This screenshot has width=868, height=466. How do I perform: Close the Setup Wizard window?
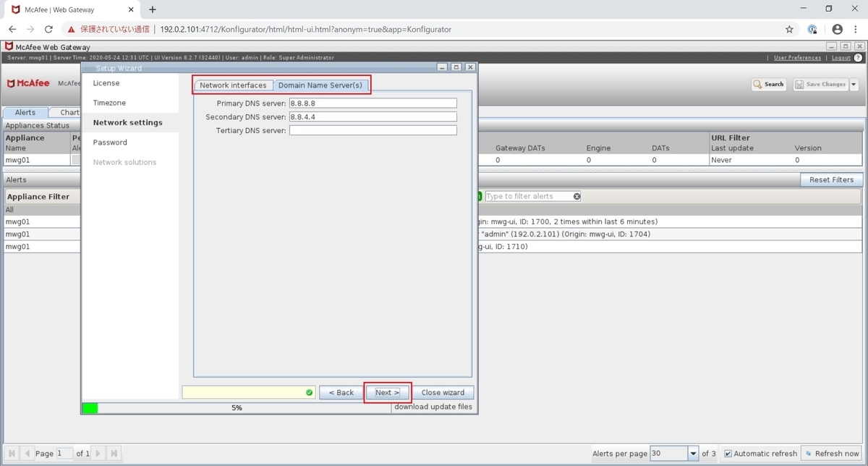[470, 67]
